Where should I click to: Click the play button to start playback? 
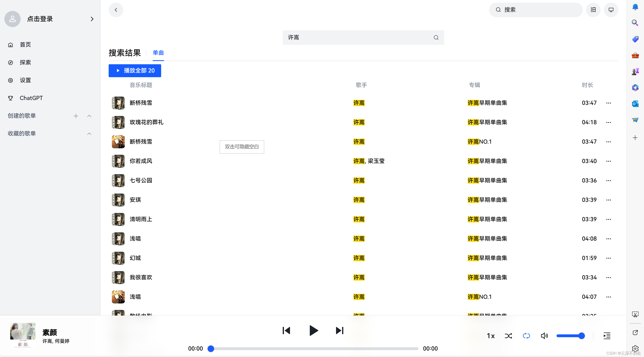point(313,331)
